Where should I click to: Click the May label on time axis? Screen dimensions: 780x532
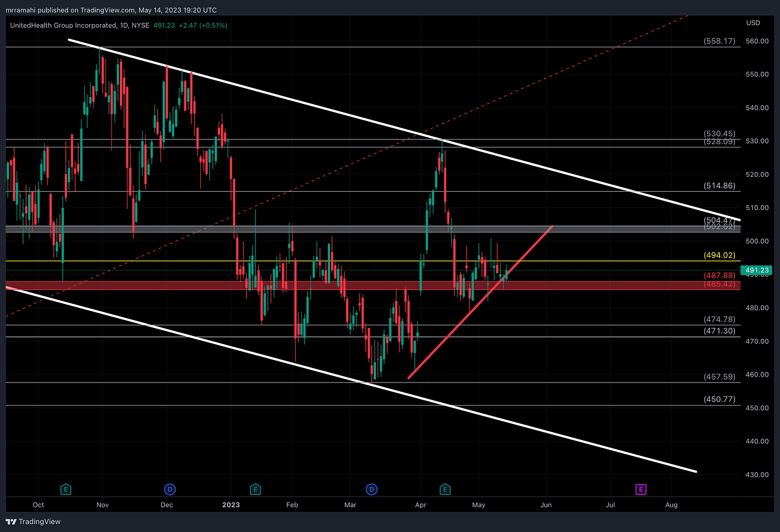(x=478, y=505)
